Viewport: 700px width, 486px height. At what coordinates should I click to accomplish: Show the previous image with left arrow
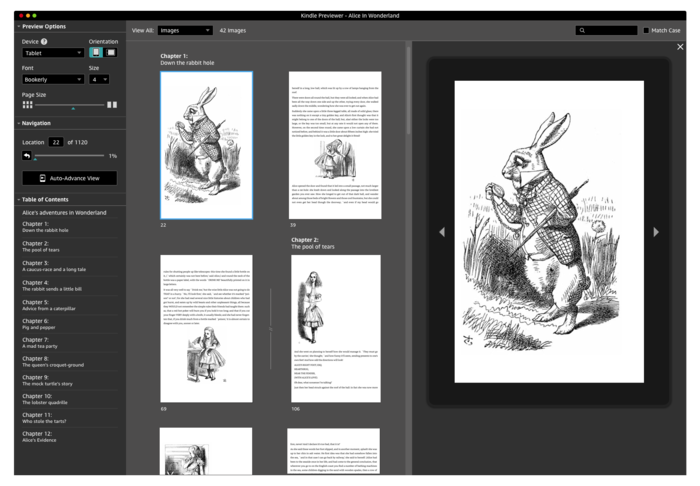click(442, 232)
